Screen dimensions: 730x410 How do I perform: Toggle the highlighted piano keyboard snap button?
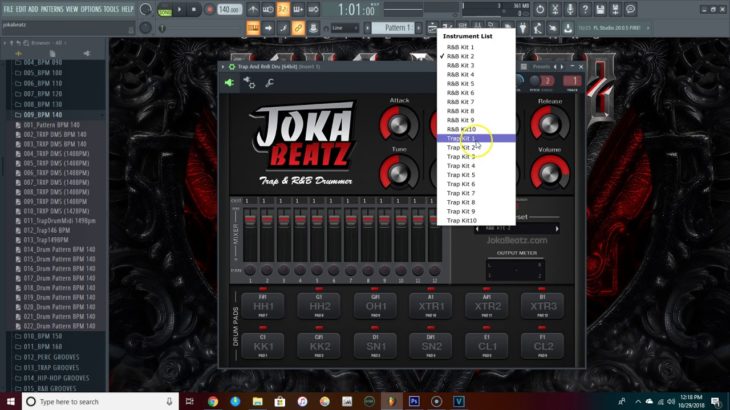[253, 28]
